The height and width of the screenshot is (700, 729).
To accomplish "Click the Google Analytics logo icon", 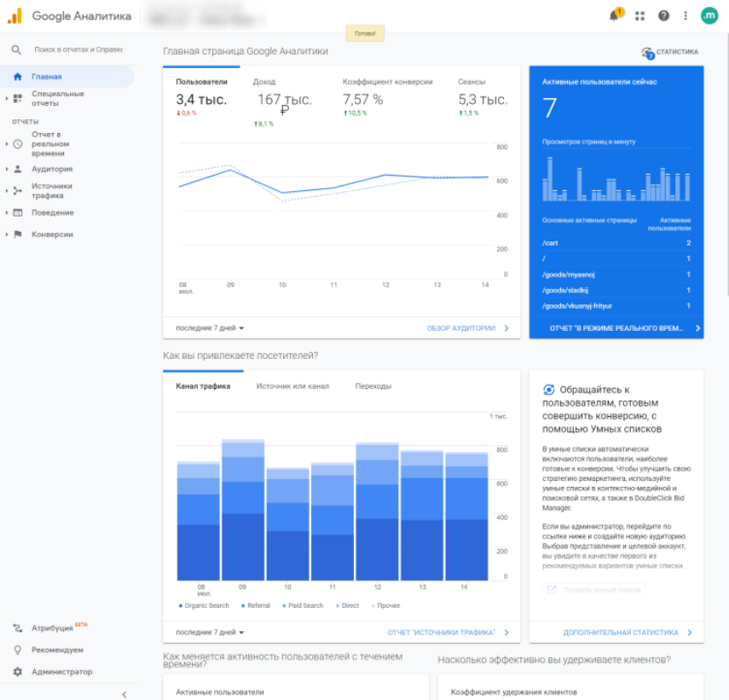I will click(14, 16).
